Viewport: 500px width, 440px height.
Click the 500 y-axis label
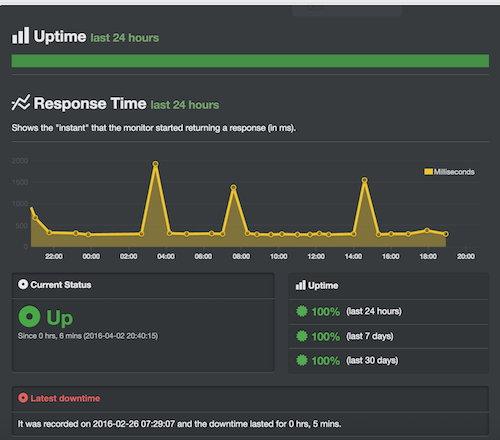pyautogui.click(x=21, y=226)
